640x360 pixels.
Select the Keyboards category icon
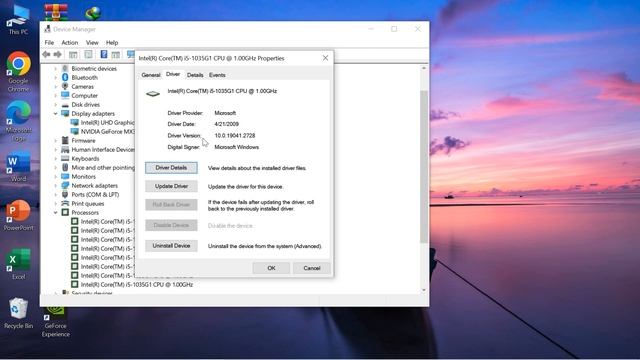[65, 158]
